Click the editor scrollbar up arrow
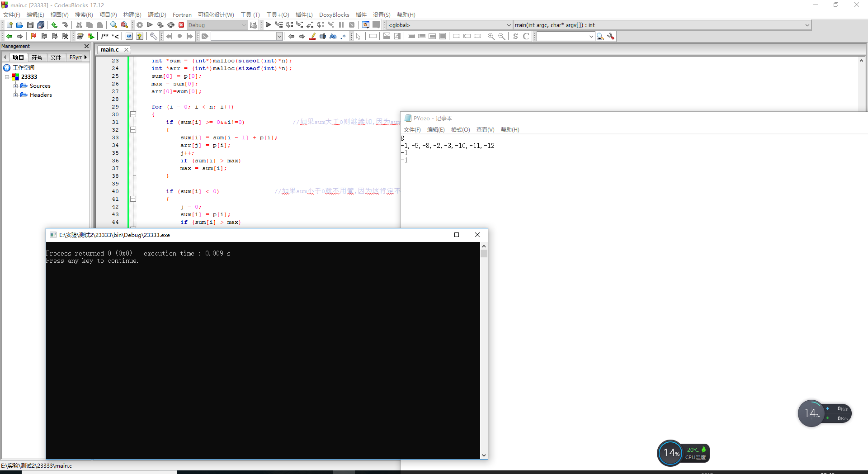Screen dimensions: 868x474 tap(861, 61)
